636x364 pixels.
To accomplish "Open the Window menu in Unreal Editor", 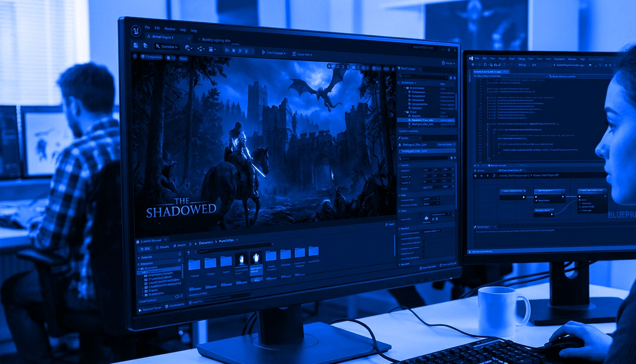I will (x=170, y=29).
